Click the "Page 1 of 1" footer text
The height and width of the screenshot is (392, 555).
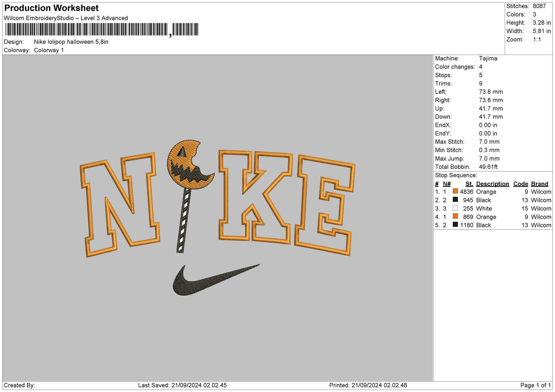(x=536, y=385)
